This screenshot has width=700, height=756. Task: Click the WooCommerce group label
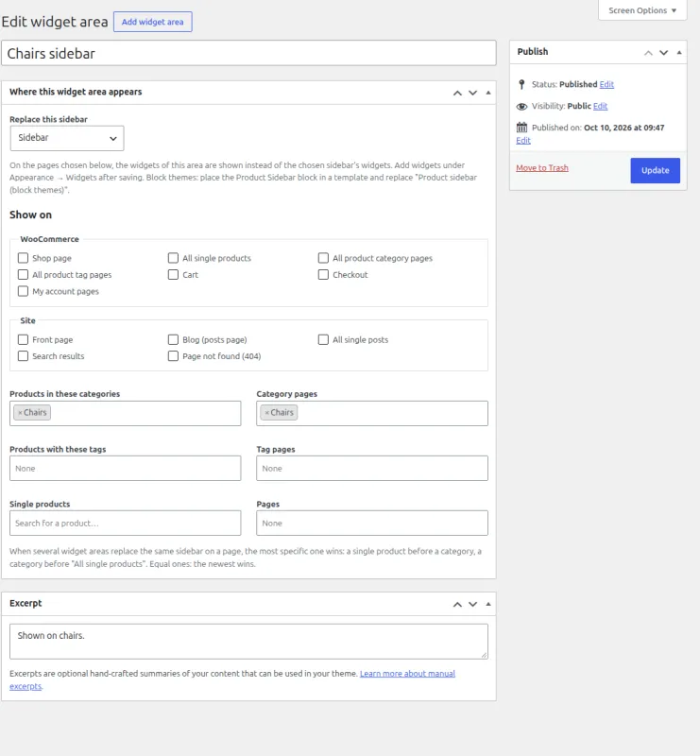click(x=49, y=239)
